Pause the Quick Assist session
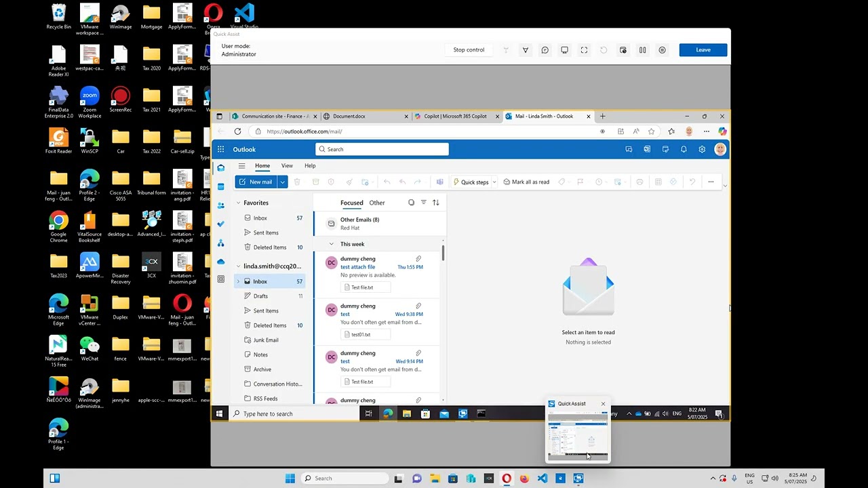868x488 pixels. coord(642,50)
